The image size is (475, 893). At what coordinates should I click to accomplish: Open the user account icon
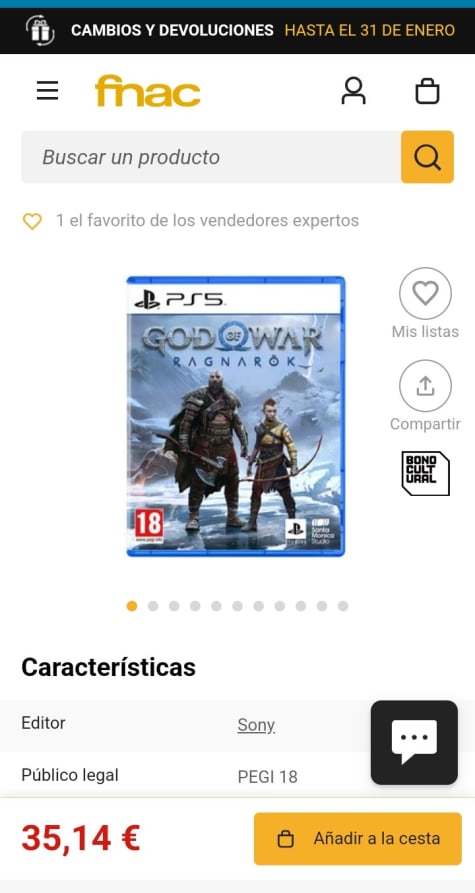tap(353, 91)
